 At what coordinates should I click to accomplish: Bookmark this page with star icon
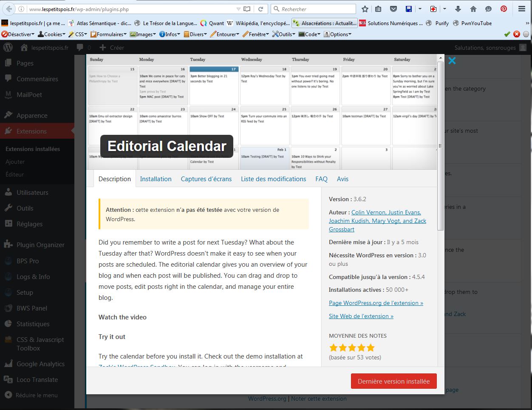[365, 9]
